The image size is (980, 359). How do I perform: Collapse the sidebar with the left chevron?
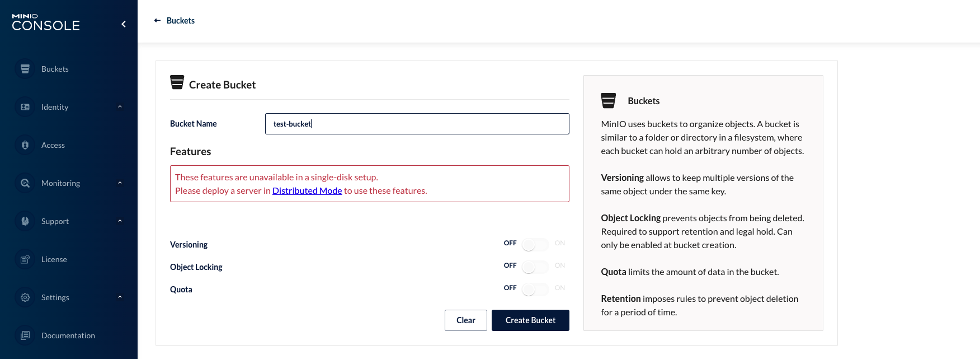point(123,24)
